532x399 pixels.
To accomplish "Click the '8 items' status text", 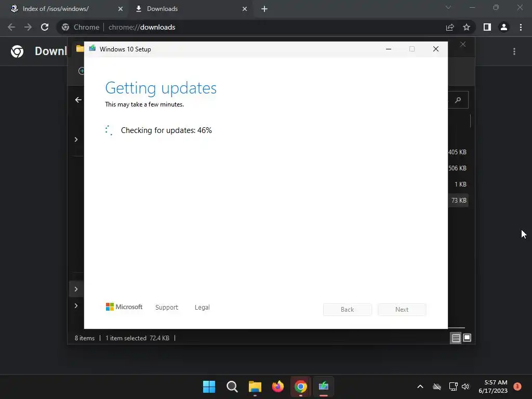I will (85, 338).
